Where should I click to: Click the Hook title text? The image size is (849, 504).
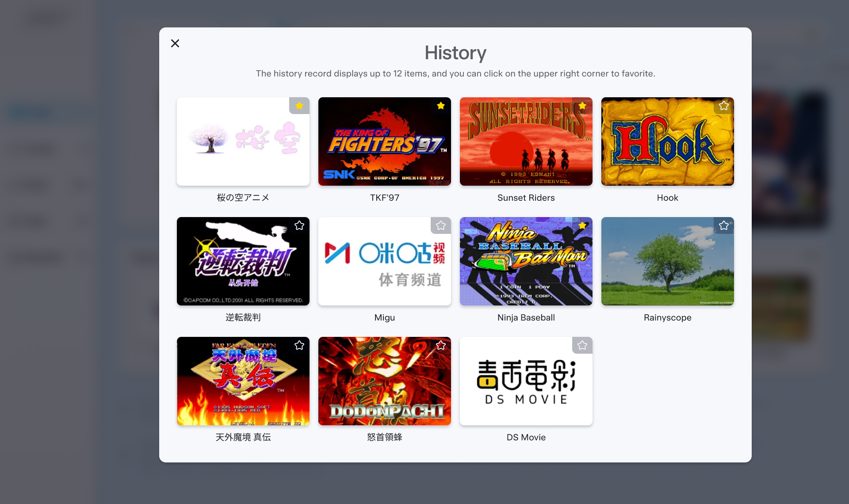(x=668, y=198)
